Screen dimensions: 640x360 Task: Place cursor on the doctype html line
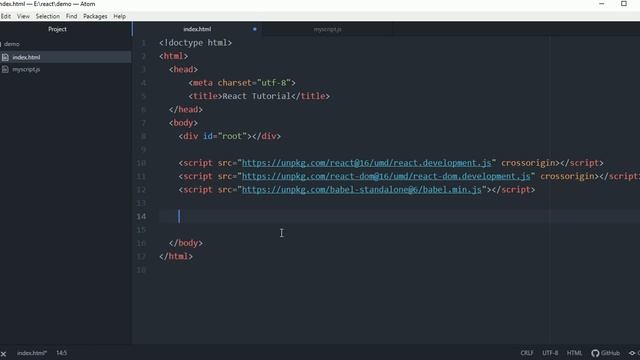tap(196, 43)
